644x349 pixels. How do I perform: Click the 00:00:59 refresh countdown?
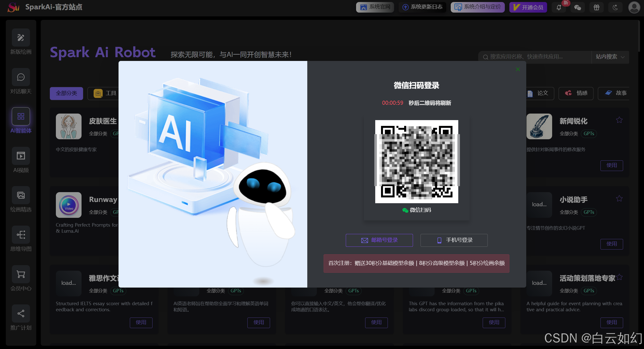(393, 103)
